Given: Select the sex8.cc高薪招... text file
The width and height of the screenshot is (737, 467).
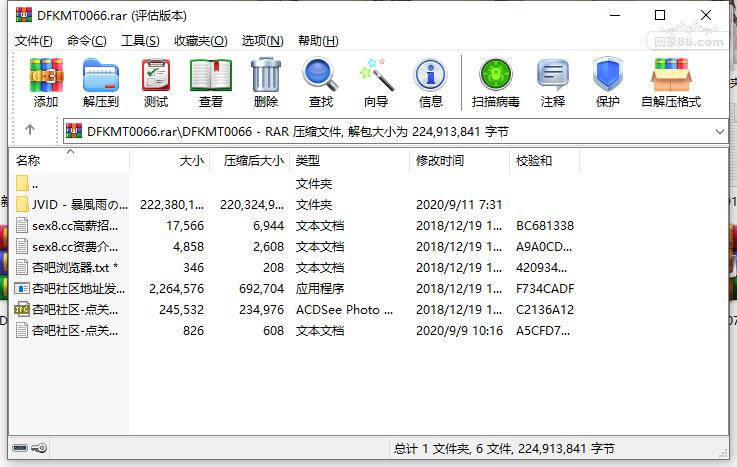Looking at the screenshot, I should coord(75,226).
